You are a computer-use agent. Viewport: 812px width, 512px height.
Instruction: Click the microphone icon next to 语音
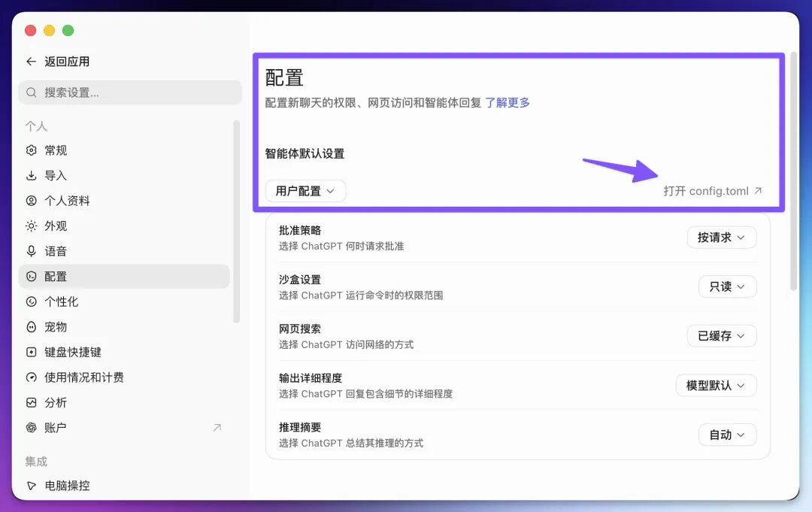click(31, 251)
